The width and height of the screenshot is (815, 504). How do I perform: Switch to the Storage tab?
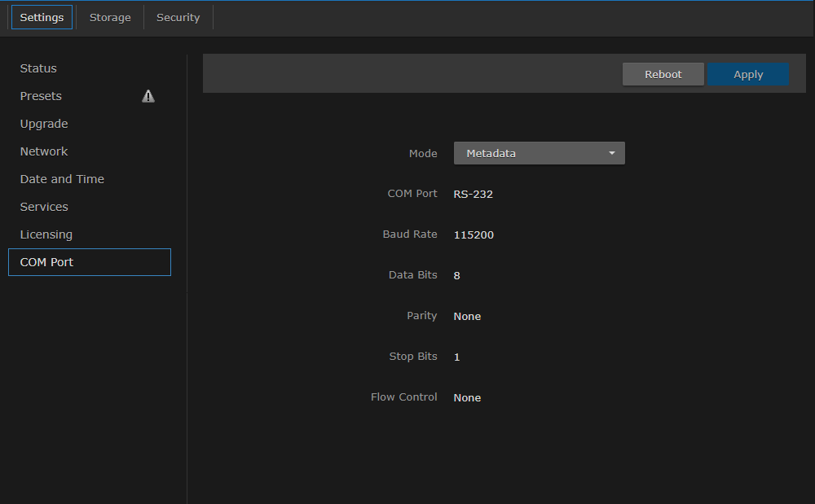click(110, 16)
